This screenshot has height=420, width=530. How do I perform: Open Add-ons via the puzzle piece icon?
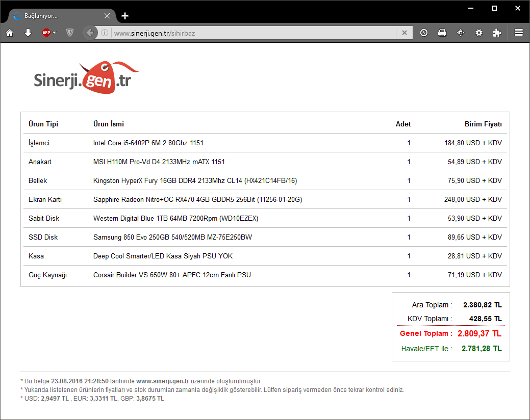click(x=497, y=33)
